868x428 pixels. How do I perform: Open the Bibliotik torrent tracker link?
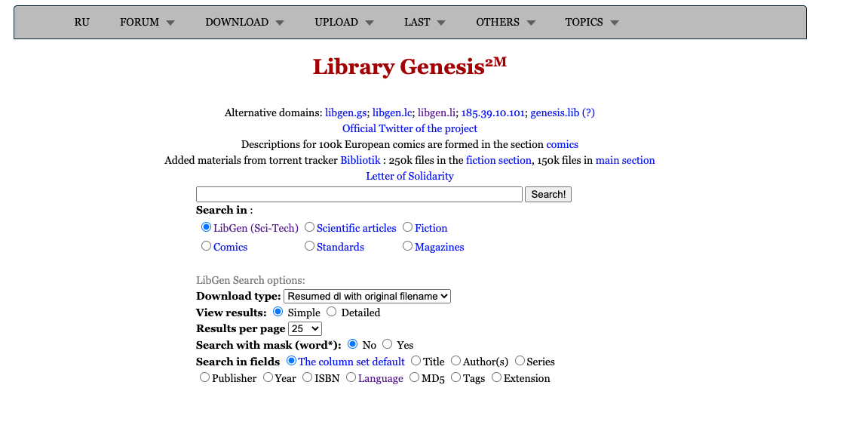click(360, 160)
